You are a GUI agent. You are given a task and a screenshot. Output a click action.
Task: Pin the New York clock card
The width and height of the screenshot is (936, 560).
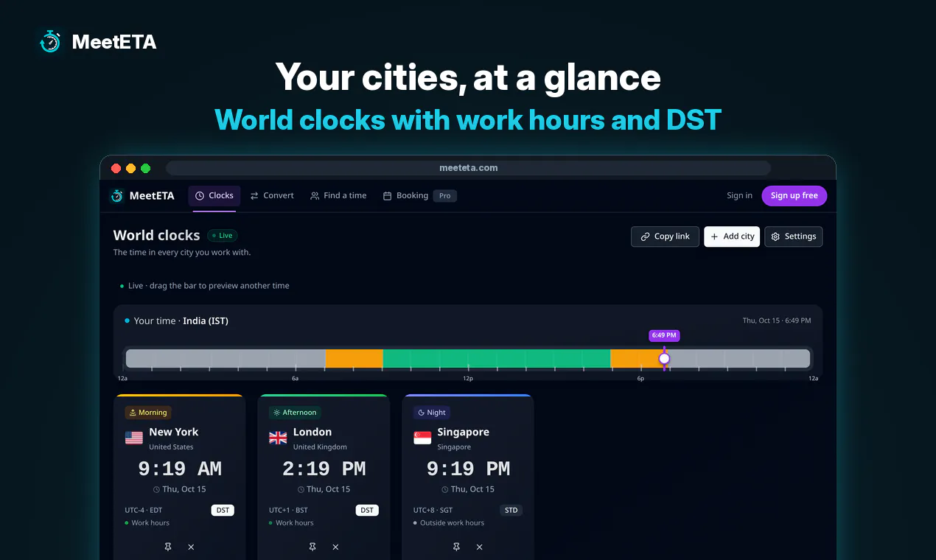click(168, 547)
